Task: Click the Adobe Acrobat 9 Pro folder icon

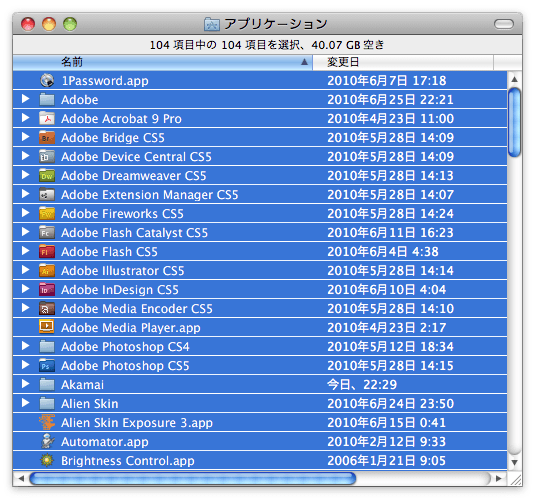Action: click(x=47, y=118)
